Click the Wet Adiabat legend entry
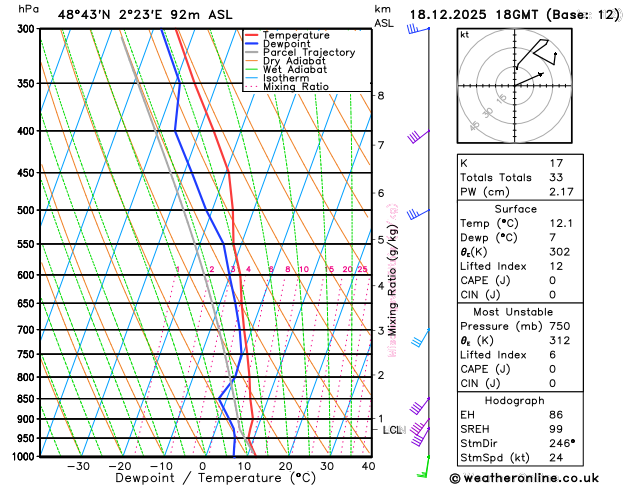Image resolution: width=629 pixels, height=486 pixels. 286,69
